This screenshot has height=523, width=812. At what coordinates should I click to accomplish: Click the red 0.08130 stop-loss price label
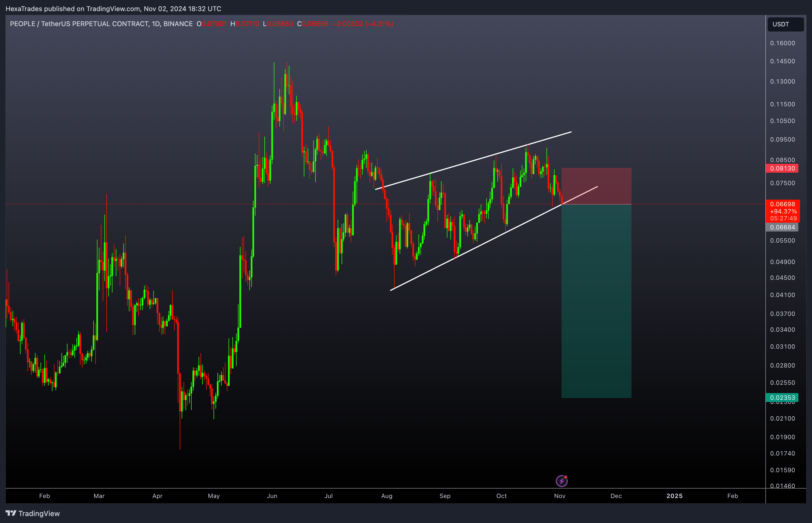click(x=782, y=169)
